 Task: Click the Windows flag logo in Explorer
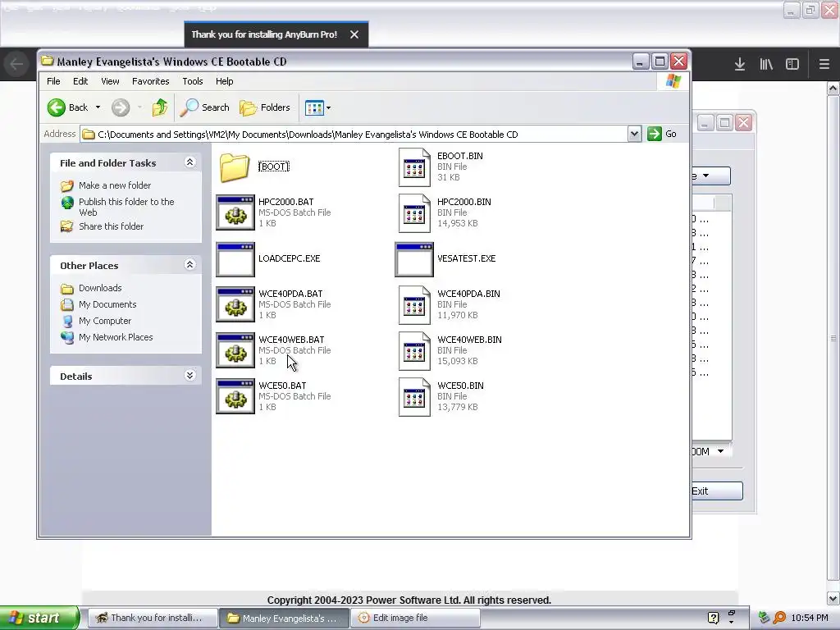click(673, 81)
